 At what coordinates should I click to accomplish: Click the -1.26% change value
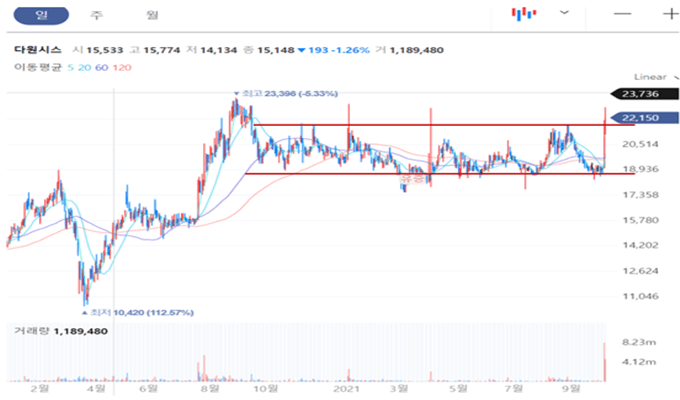tap(351, 50)
